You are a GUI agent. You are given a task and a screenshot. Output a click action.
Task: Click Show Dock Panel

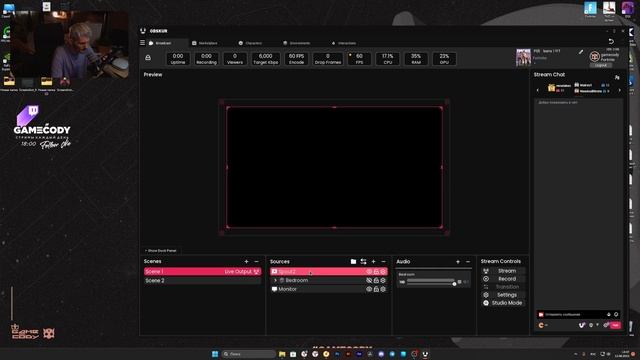tap(161, 251)
